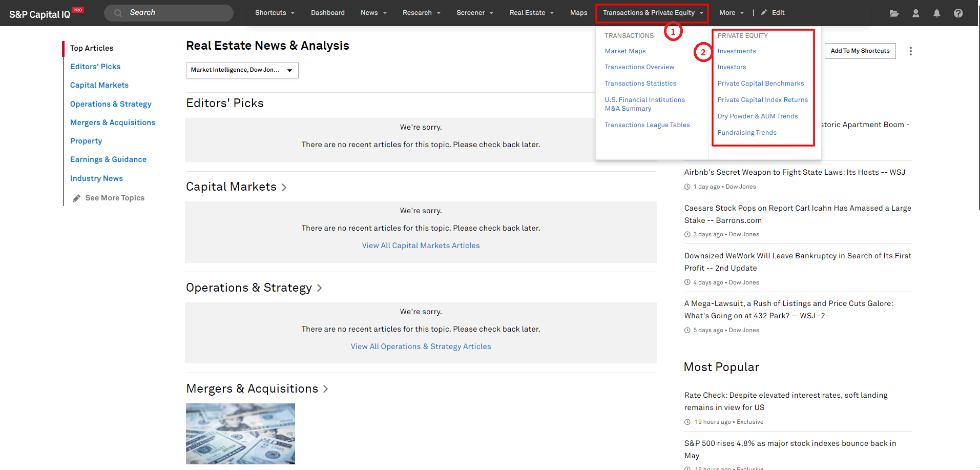Select Transactions League Tables menu entry
This screenshot has height=470, width=980.
pos(647,125)
